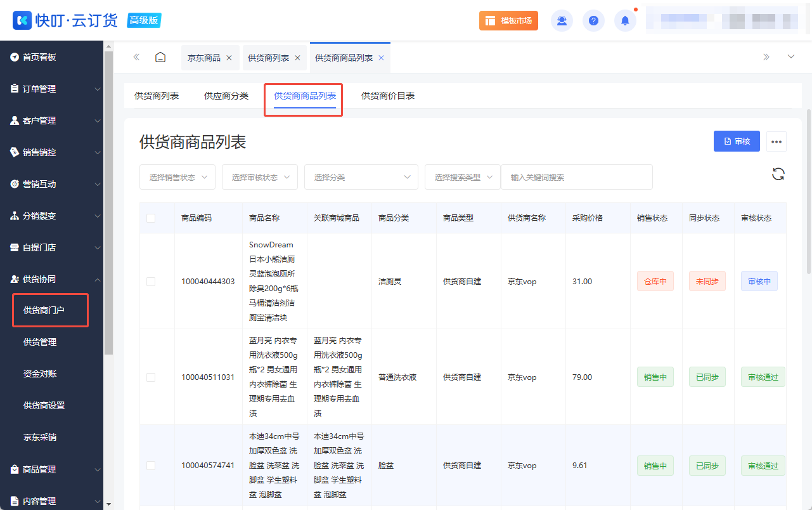
Task: Click the 未同步 sync status tag
Action: (x=707, y=281)
